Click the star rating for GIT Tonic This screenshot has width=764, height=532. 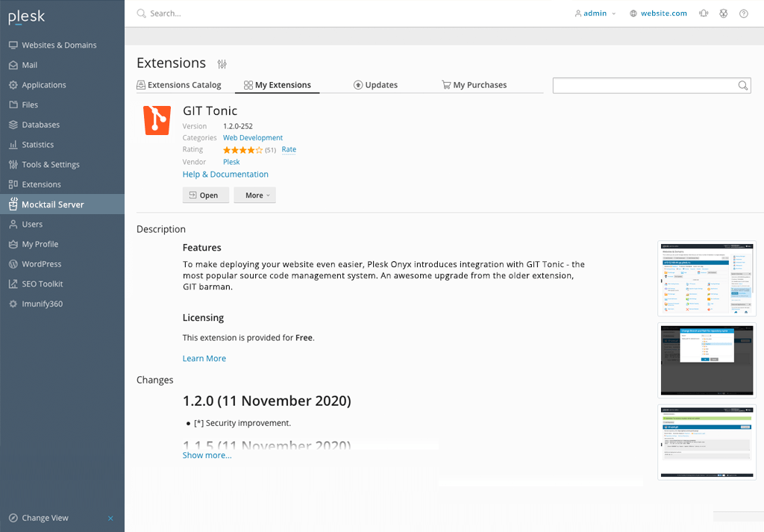[242, 150]
